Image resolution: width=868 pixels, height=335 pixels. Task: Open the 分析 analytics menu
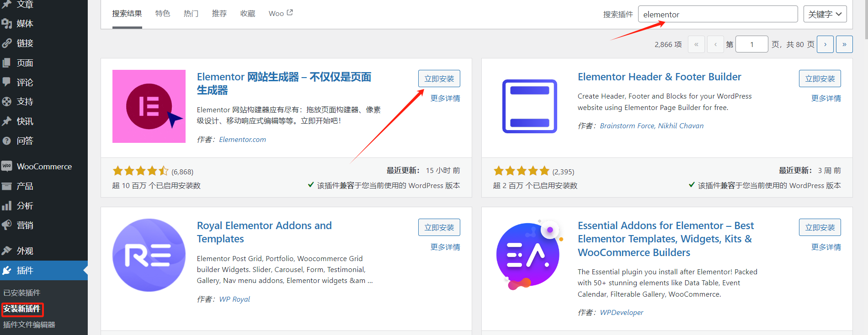[25, 206]
